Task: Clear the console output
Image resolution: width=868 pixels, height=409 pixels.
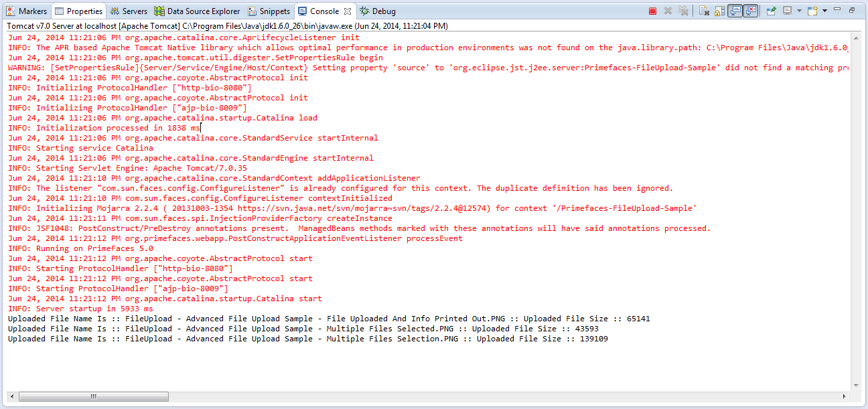Action: point(704,11)
